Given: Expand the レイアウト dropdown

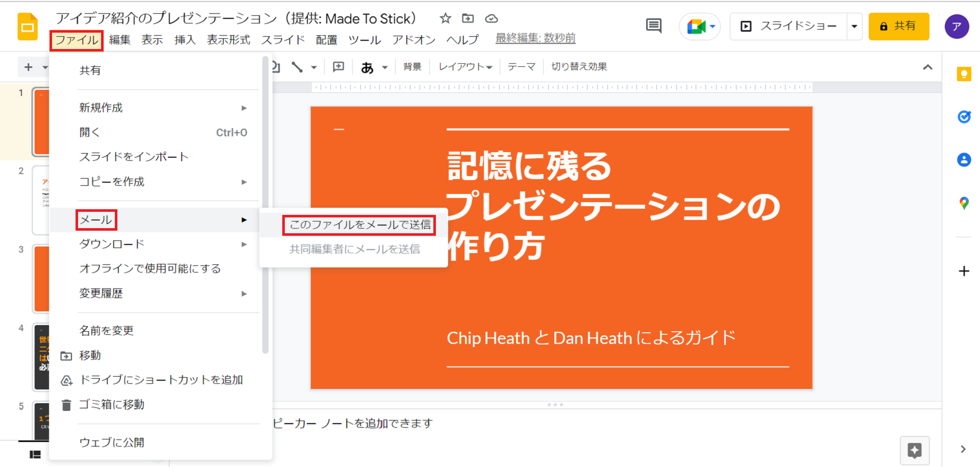Looking at the screenshot, I should [465, 67].
